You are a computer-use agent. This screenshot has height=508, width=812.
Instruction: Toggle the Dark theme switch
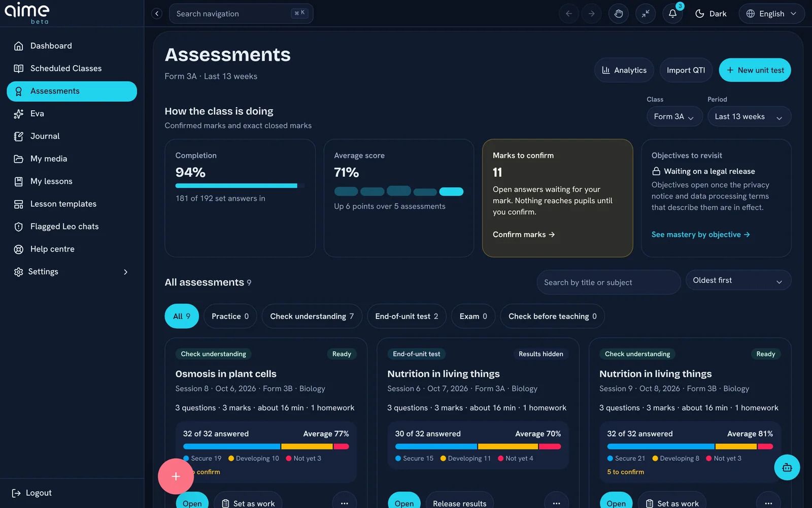click(710, 14)
